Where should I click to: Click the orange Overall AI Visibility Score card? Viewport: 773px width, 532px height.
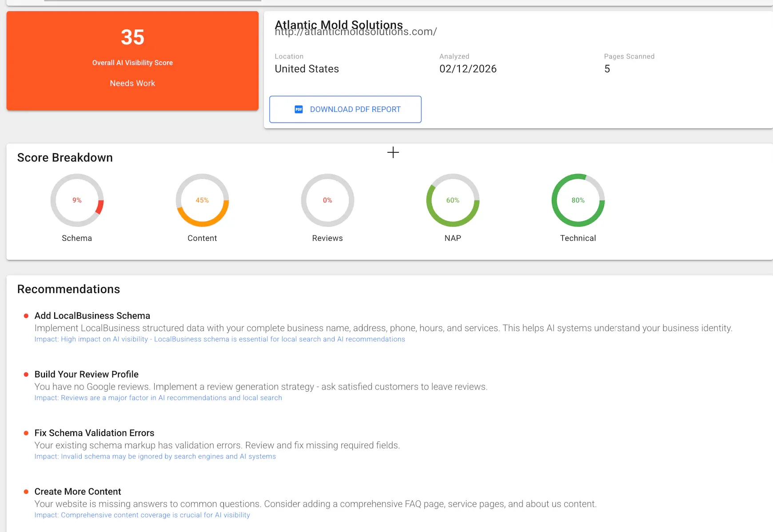pyautogui.click(x=132, y=61)
